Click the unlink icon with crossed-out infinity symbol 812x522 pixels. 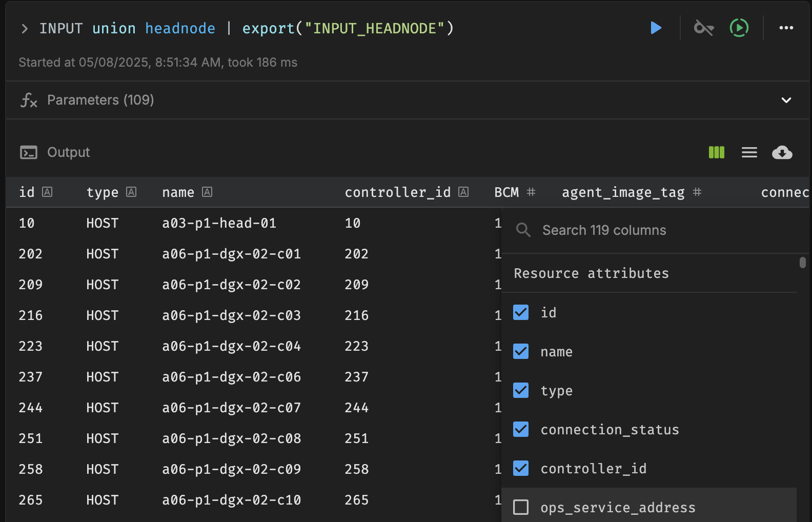pyautogui.click(x=704, y=28)
